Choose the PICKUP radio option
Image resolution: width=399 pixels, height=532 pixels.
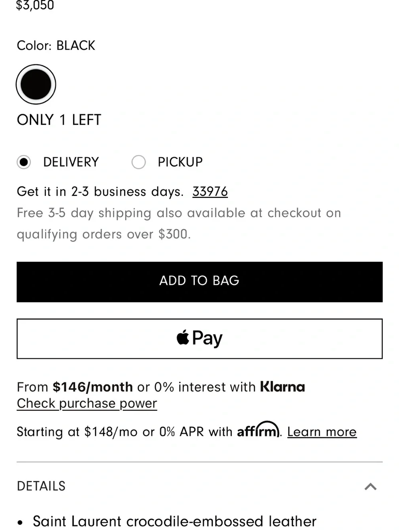[x=138, y=162]
